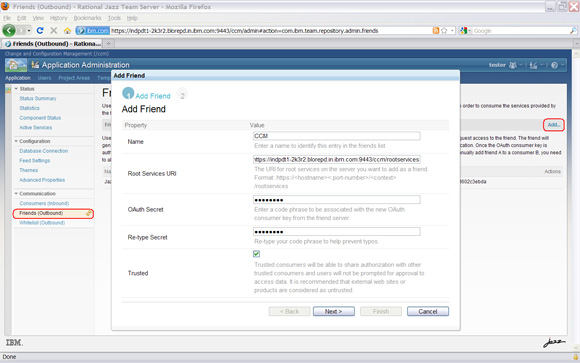Collapse the Status section in sidebar
The image size is (580, 363).
point(16,89)
